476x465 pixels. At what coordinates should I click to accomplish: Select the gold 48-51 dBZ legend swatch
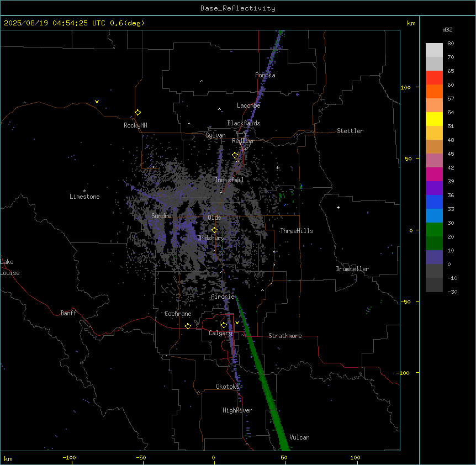434,133
